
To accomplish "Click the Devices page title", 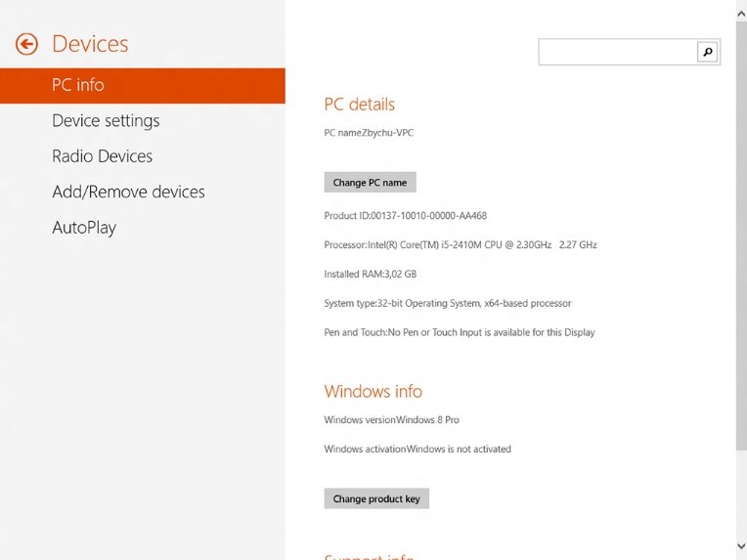I will pyautogui.click(x=90, y=44).
